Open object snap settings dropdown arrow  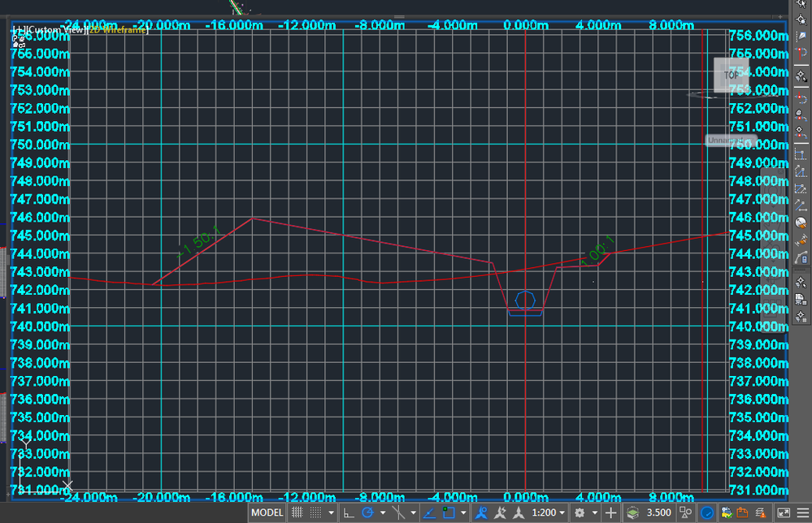(x=463, y=512)
